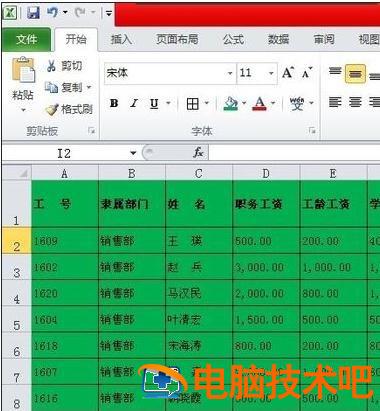
Task: Toggle Bold formatting
Action: (114, 103)
